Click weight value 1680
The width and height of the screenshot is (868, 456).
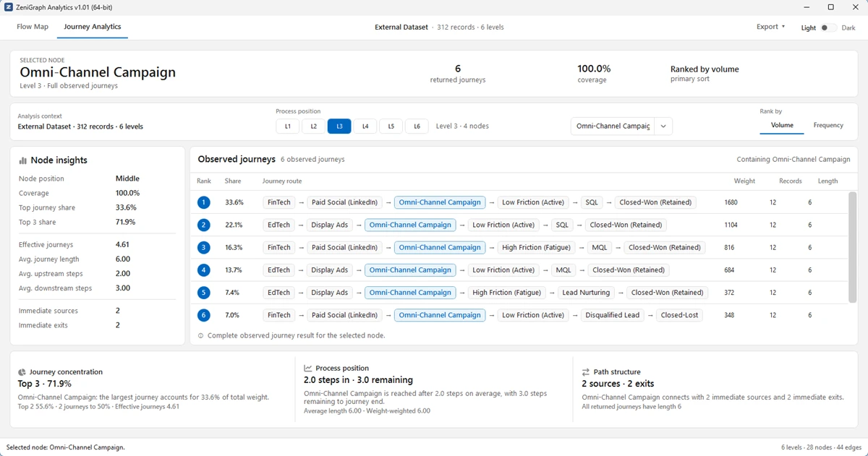click(731, 202)
